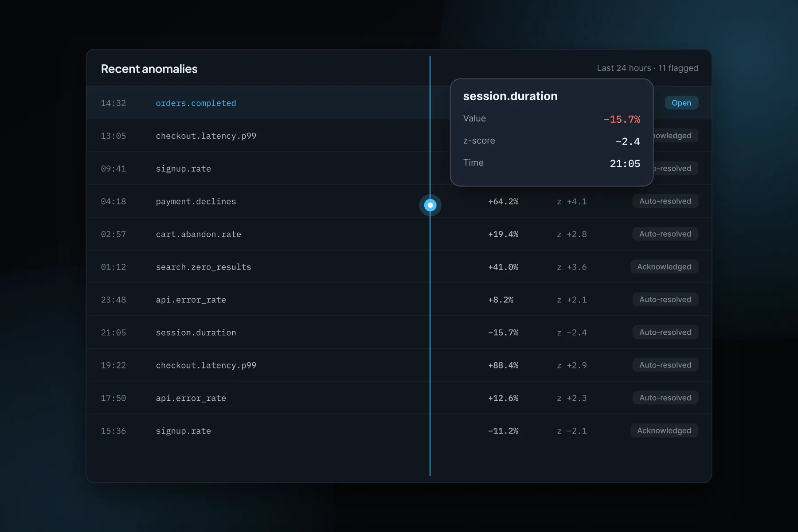Click the 01:12 timestamp

coord(113,267)
